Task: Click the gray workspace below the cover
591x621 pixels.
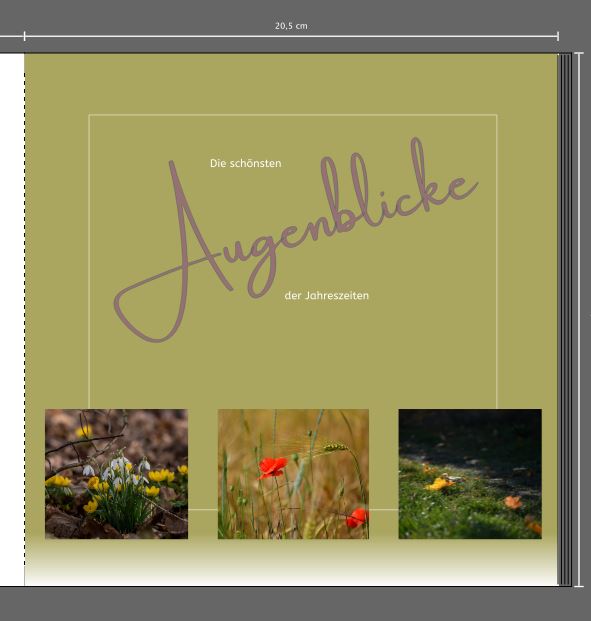Action: [x=296, y=604]
